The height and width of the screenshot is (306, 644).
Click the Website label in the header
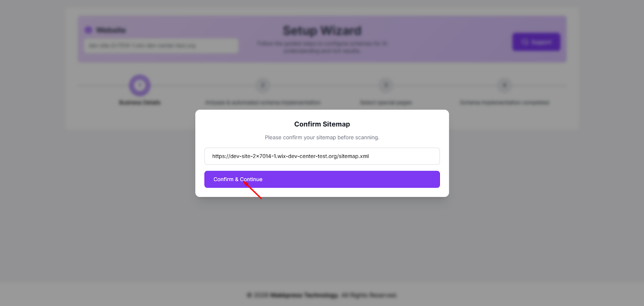point(111,30)
